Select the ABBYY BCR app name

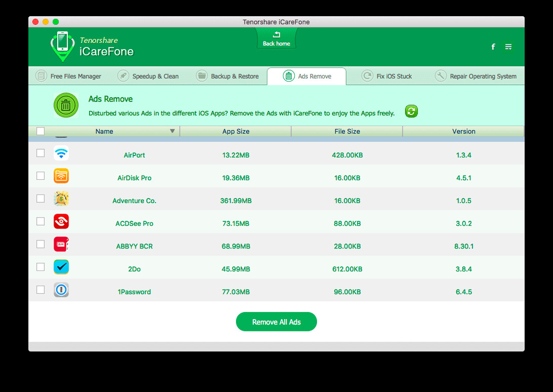[134, 246]
